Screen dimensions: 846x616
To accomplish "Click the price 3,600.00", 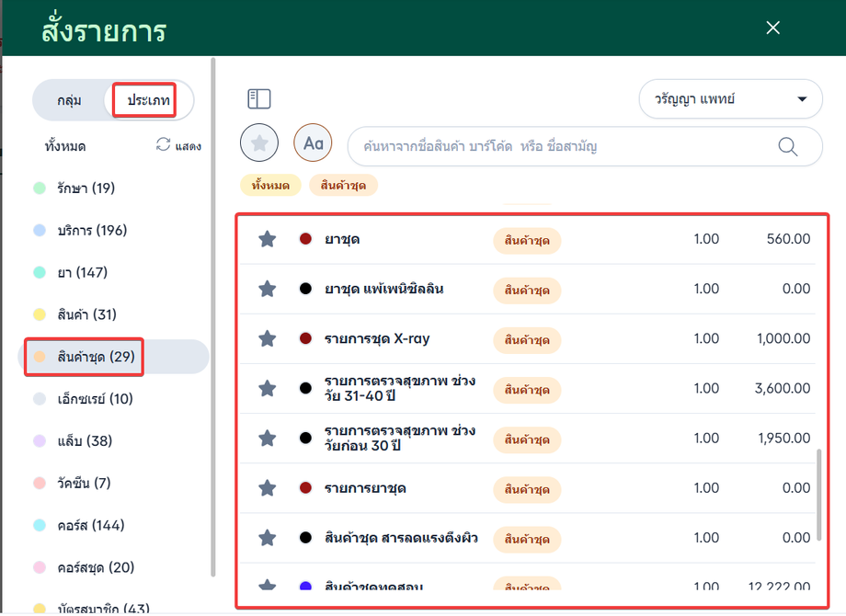I will coord(783,388).
